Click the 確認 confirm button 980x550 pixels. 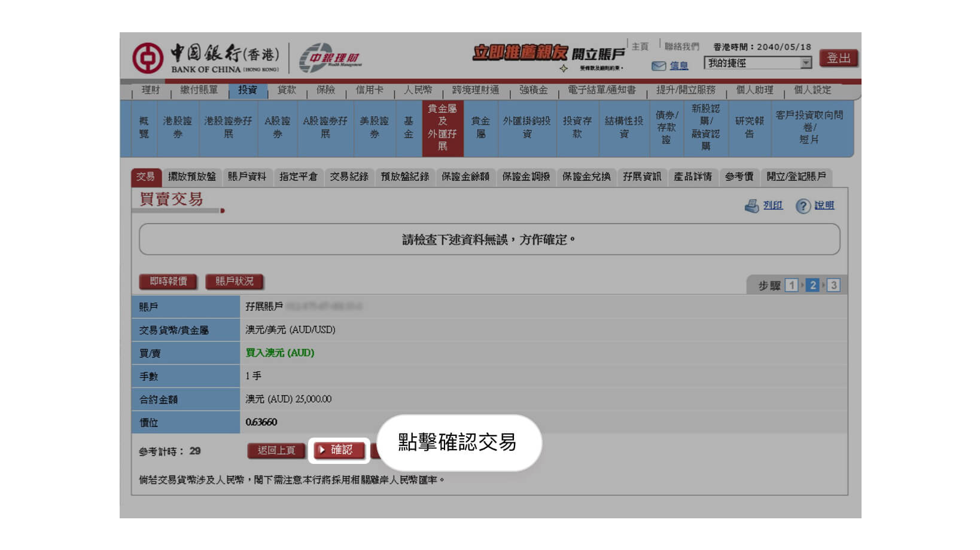[x=339, y=450]
